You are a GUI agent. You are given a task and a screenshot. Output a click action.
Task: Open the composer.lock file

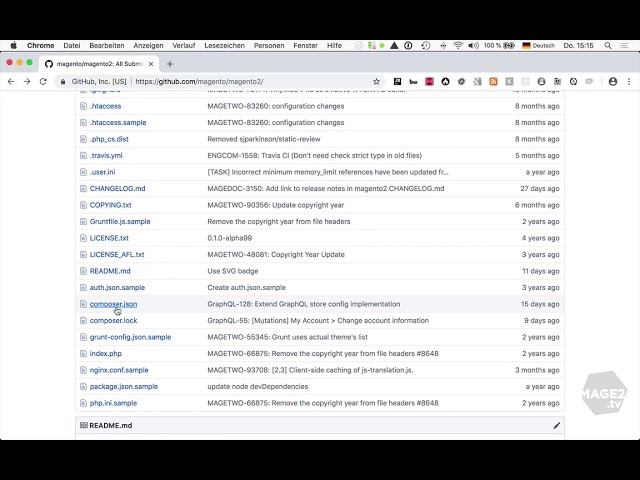[x=113, y=321]
